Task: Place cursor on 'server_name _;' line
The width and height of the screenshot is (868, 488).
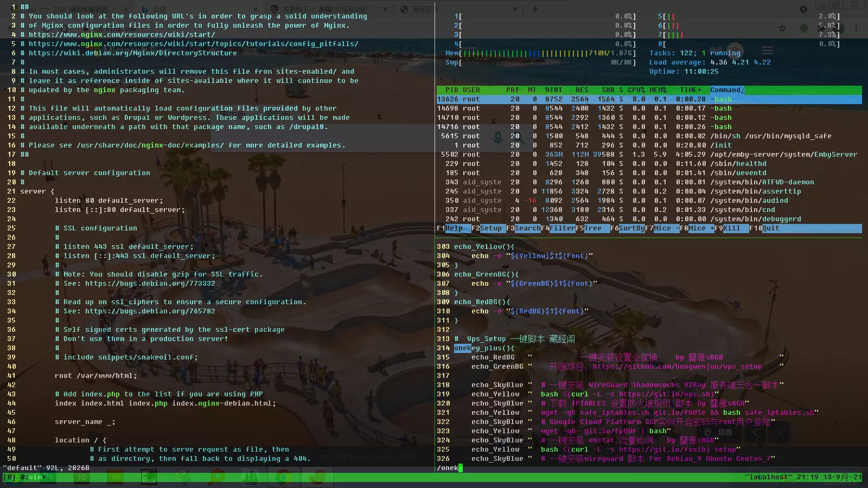Action: coord(85,422)
